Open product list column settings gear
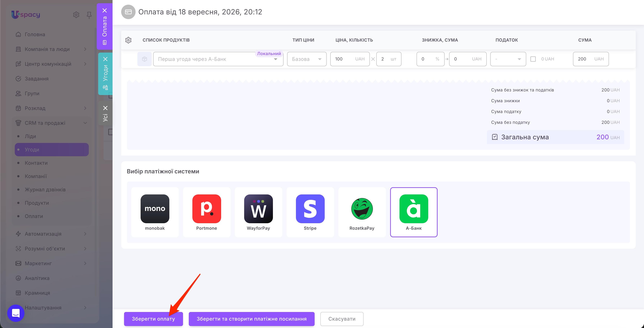This screenshot has height=328, width=644. 128,40
